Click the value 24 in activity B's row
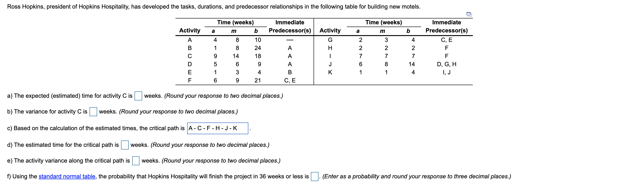The width and height of the screenshot is (644, 195). tap(258, 48)
